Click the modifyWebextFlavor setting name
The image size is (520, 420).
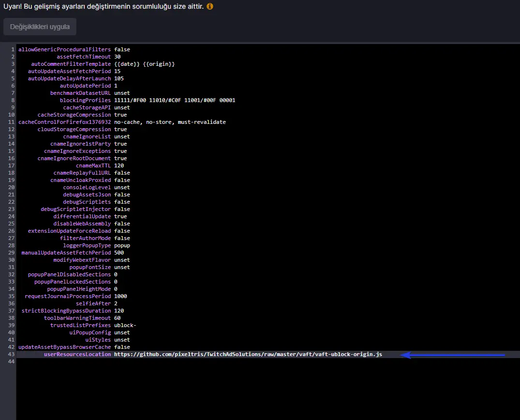(82, 260)
